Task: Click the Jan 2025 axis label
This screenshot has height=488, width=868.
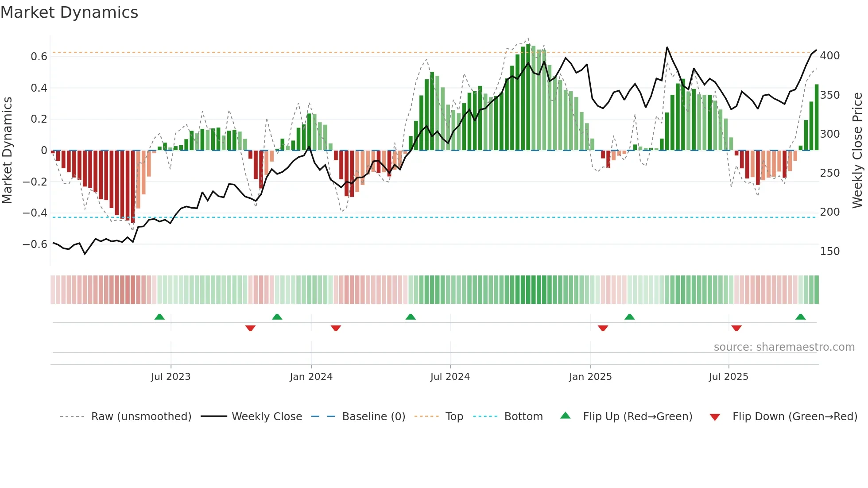Action: [x=590, y=377]
